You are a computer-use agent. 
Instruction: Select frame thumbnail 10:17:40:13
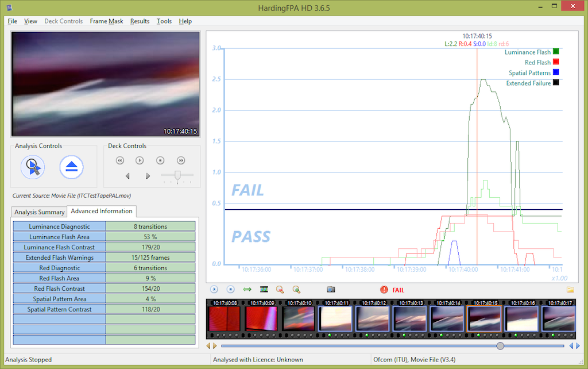(410, 318)
